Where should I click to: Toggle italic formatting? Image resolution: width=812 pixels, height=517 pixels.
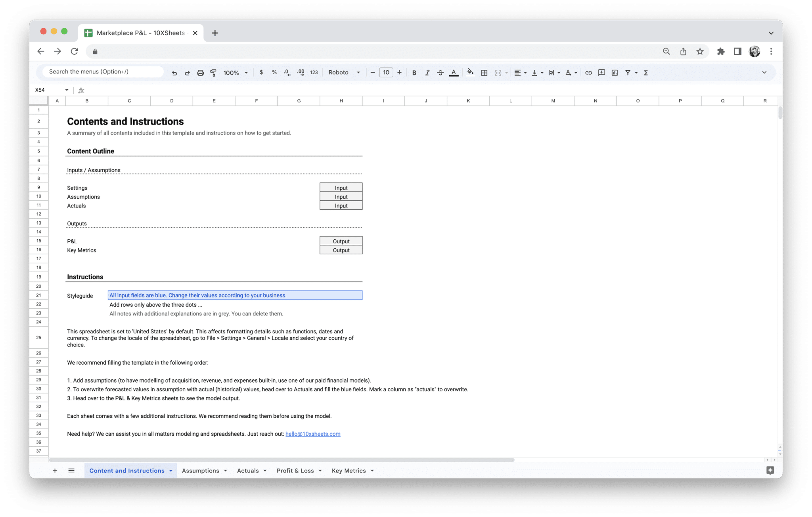(x=427, y=72)
